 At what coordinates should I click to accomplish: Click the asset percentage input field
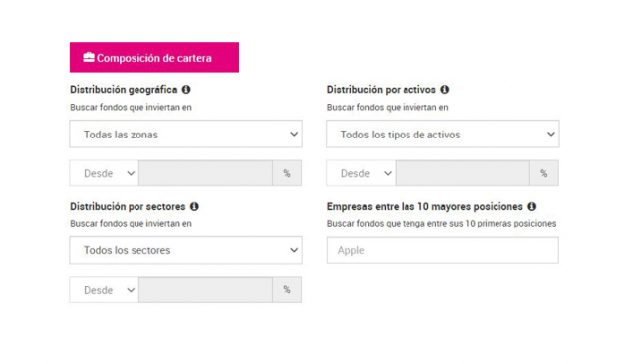tap(463, 173)
